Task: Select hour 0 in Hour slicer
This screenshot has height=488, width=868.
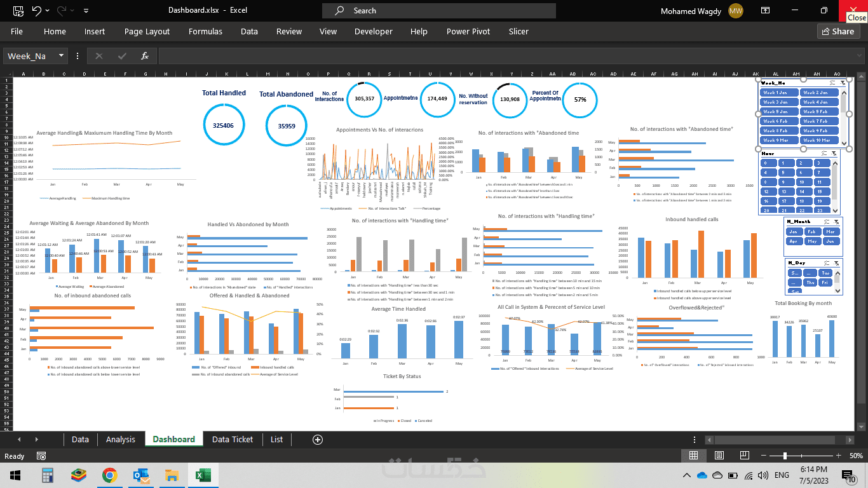Action: [768, 163]
